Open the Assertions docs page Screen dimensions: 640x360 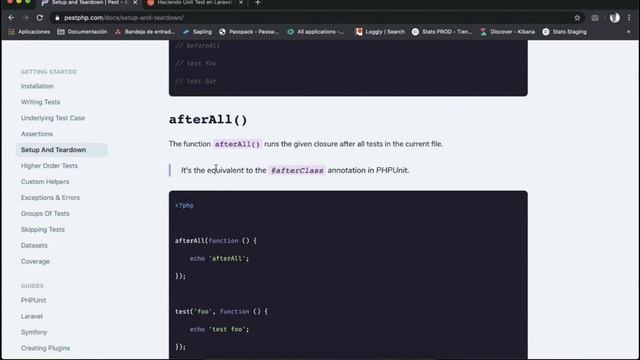37,134
